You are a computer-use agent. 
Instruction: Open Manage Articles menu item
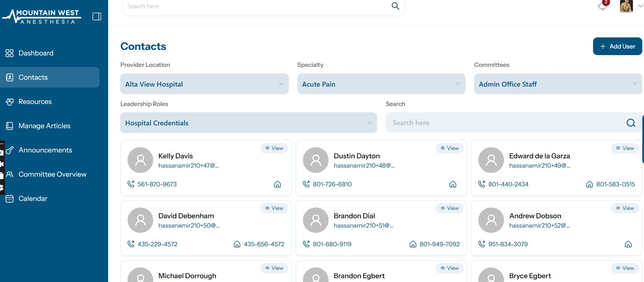tap(44, 126)
